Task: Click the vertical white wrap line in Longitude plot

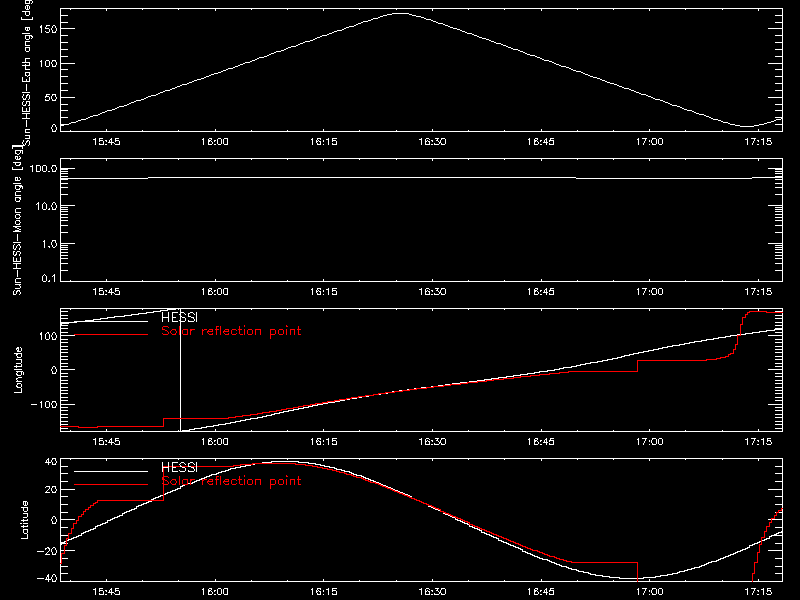Action: tap(181, 370)
